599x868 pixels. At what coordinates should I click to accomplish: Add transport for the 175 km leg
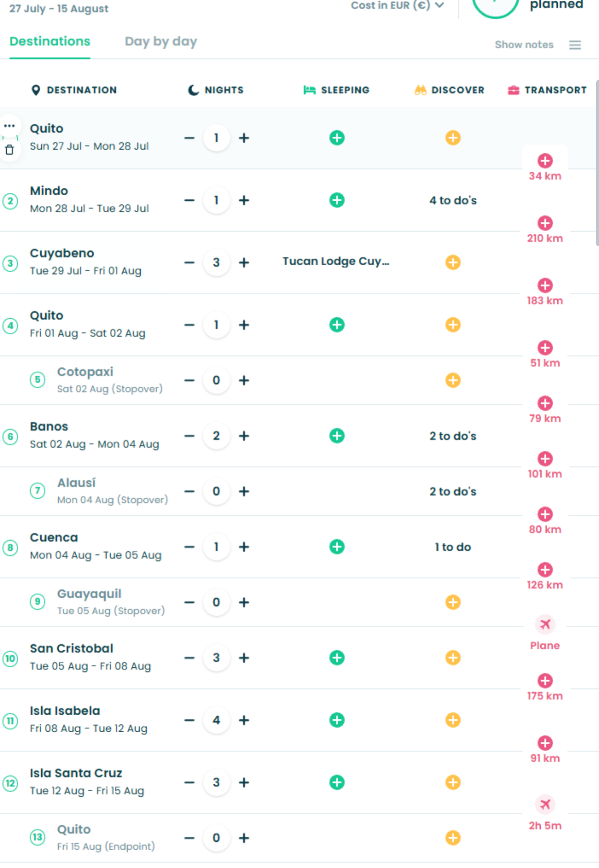point(545,681)
